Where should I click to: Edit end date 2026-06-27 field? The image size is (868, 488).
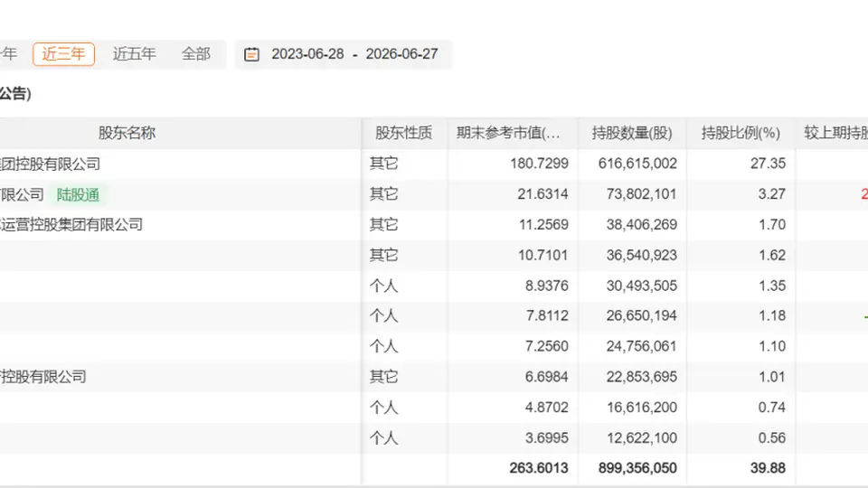401,54
